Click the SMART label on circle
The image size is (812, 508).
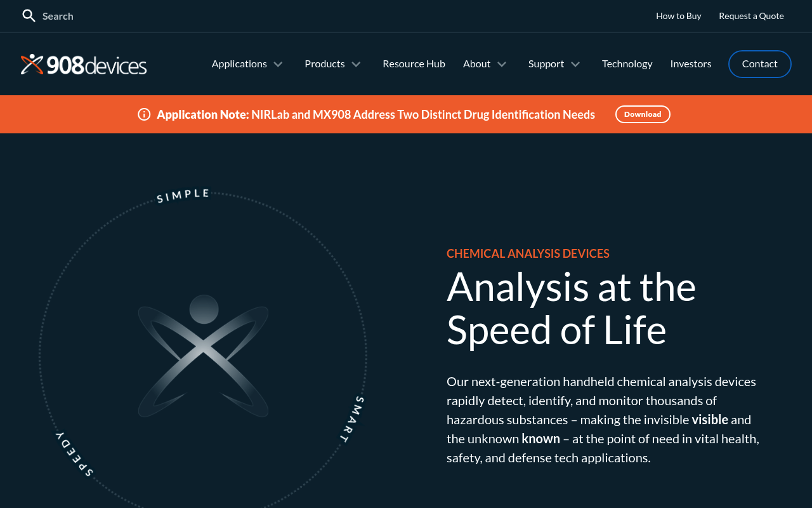352,419
